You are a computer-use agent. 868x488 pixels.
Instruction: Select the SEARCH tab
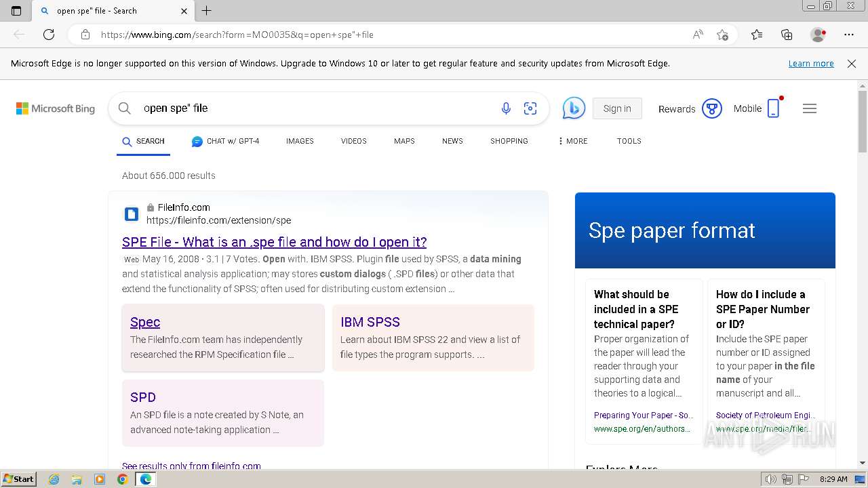click(143, 141)
